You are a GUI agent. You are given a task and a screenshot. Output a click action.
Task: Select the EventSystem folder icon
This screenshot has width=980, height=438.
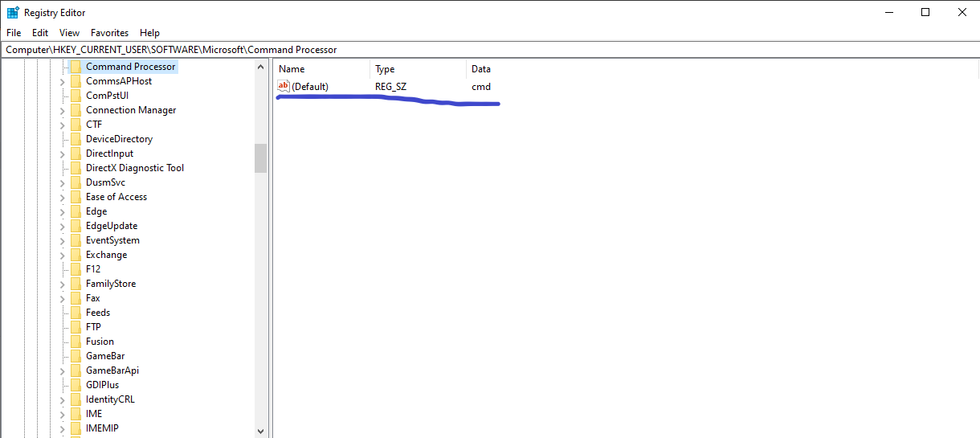[76, 240]
